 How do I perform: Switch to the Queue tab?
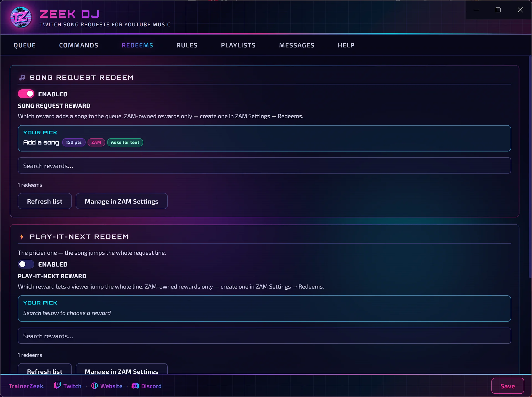25,45
